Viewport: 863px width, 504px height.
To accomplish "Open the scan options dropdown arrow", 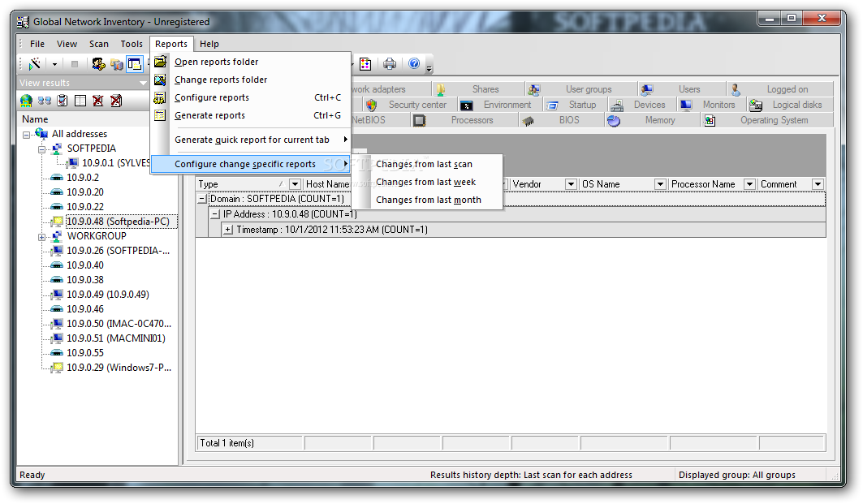I will pyautogui.click(x=54, y=64).
